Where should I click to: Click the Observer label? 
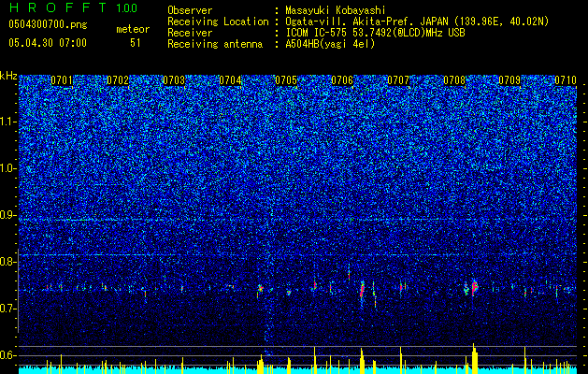point(190,10)
